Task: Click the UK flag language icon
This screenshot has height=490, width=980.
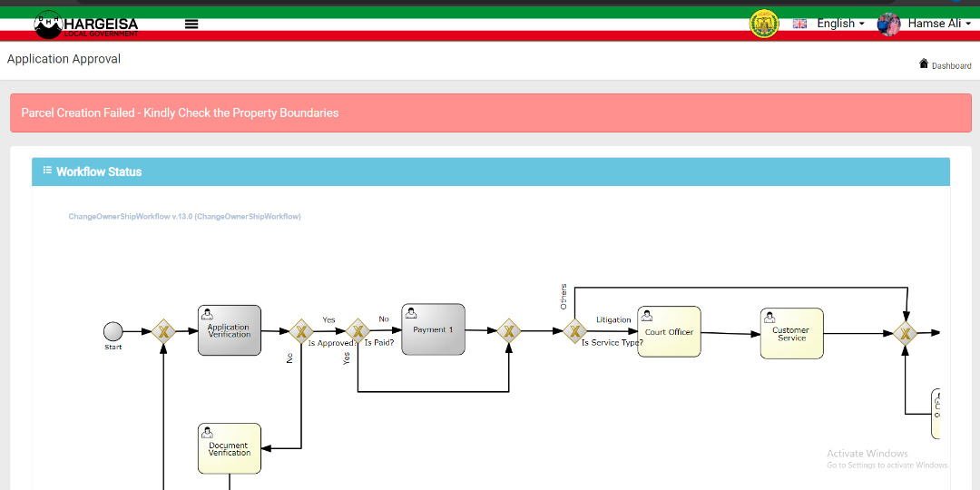Action: [x=799, y=24]
